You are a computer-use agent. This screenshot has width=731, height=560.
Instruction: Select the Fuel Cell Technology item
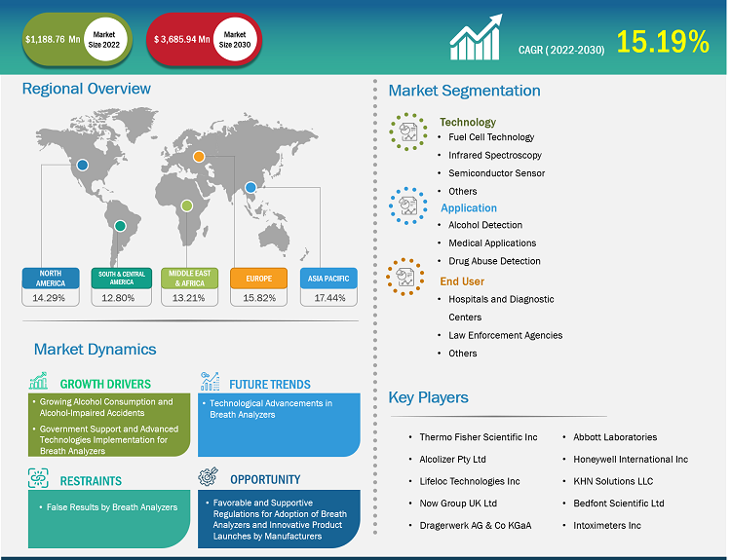coord(491,137)
